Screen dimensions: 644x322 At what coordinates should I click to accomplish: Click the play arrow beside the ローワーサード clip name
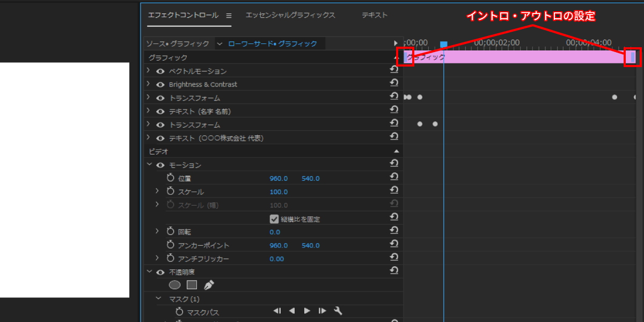point(396,43)
